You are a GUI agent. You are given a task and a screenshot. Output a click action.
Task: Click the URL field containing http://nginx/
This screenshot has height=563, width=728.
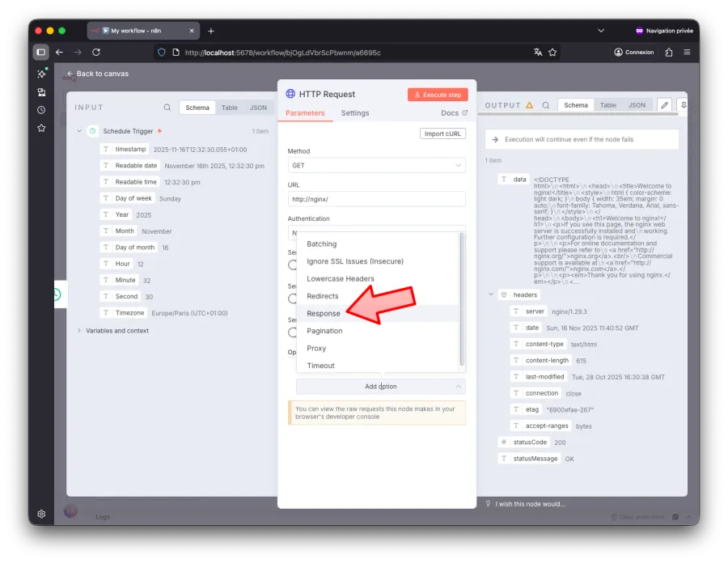coord(378,199)
